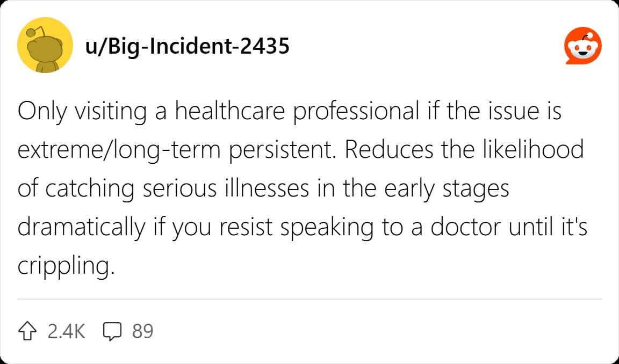Image resolution: width=619 pixels, height=364 pixels.
Task: Click the 2.4K upvote count
Action: tap(66, 331)
